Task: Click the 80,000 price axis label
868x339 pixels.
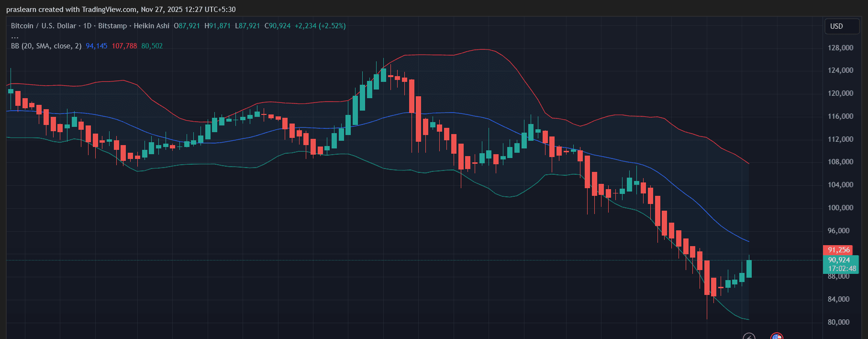Action: tap(838, 322)
